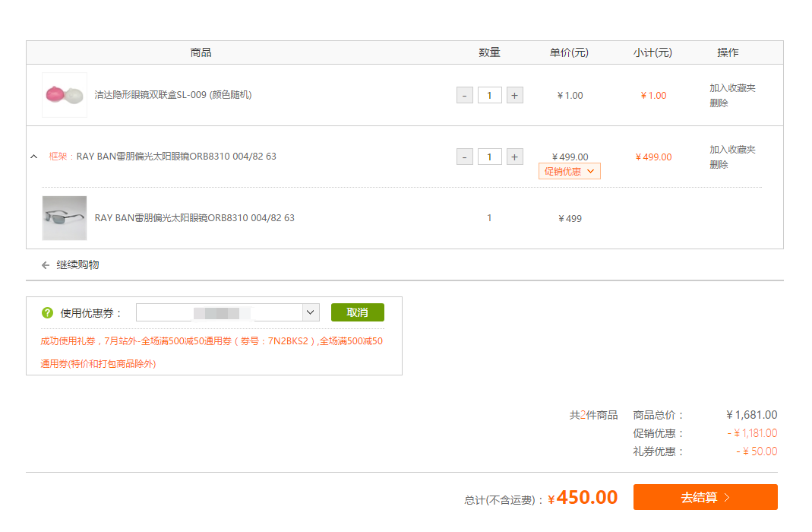Screen dimensions: 812x532
Task: Click 取消 to cancel coupon
Action: point(357,312)
